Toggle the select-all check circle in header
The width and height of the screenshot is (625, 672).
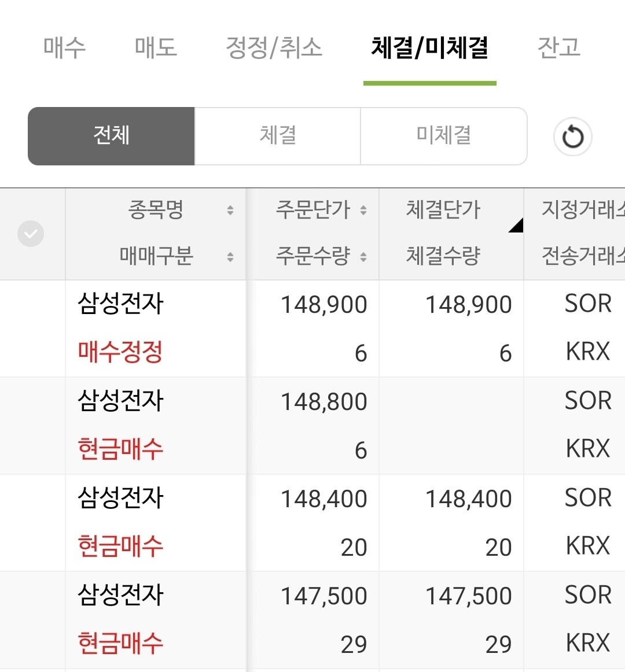coord(31,234)
